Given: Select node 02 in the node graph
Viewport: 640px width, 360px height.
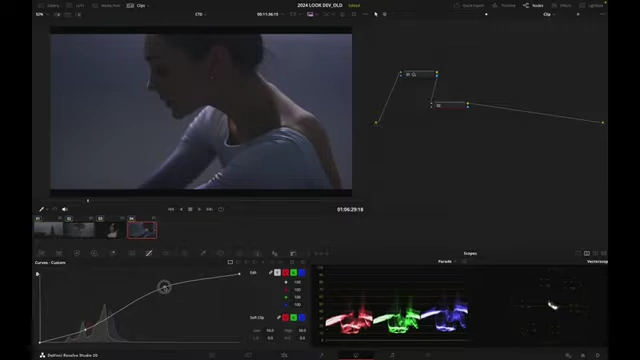Looking at the screenshot, I should (449, 105).
